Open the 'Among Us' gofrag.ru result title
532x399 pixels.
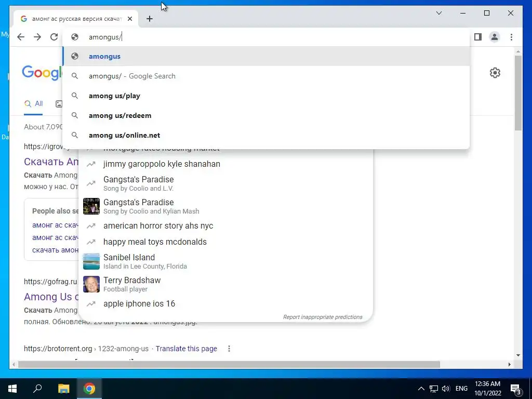pos(51,297)
